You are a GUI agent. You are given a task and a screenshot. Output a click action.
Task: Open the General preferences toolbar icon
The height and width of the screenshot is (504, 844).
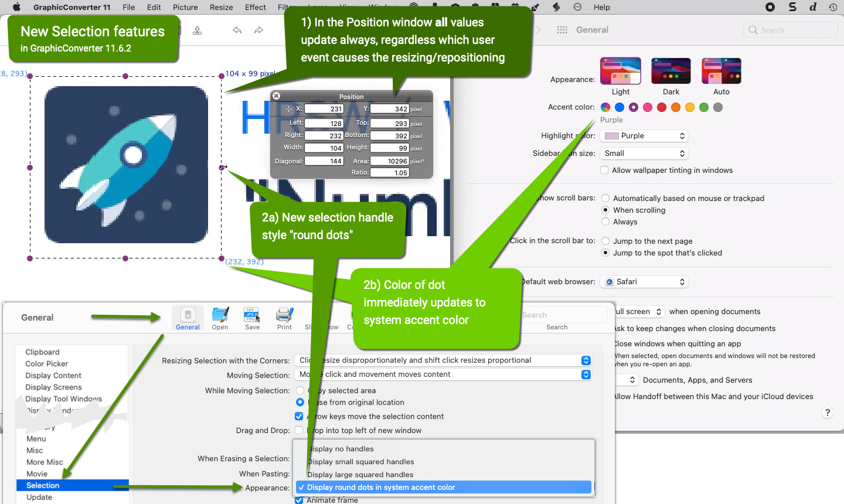(188, 318)
